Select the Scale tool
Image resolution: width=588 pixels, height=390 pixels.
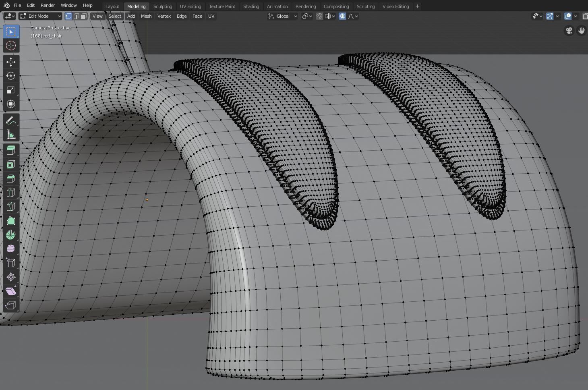pos(11,90)
